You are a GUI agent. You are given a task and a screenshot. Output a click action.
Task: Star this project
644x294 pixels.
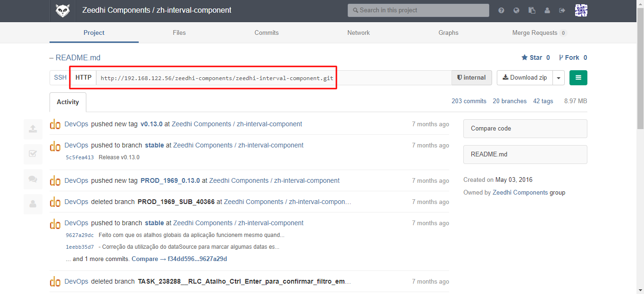pyautogui.click(x=532, y=57)
